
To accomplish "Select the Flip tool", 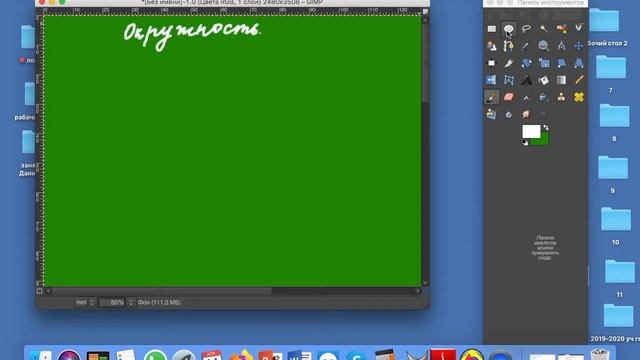I will coord(491,80).
